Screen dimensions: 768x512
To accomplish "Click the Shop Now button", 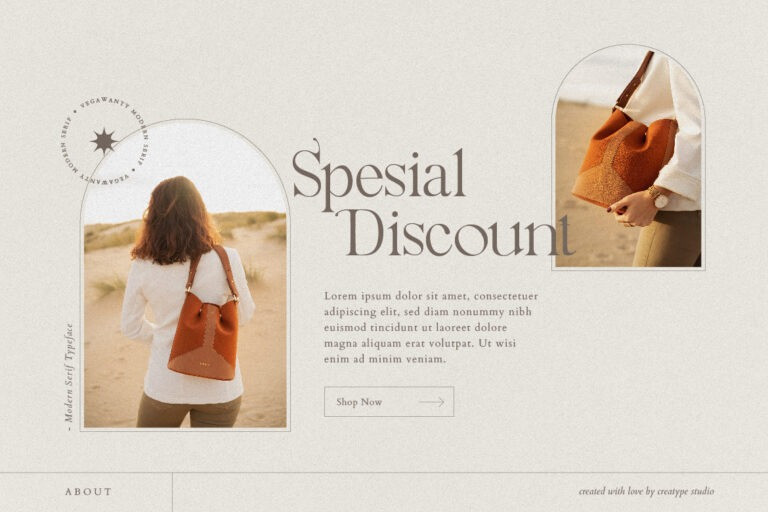I will coord(389,402).
